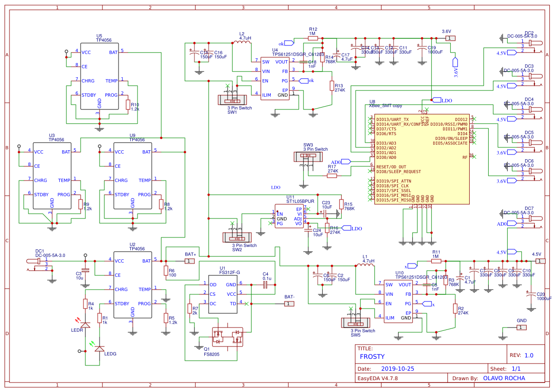Image resolution: width=557 pixels, height=392 pixels.
Task: Select capacitor C19 1000uF symbol
Action: point(422,47)
